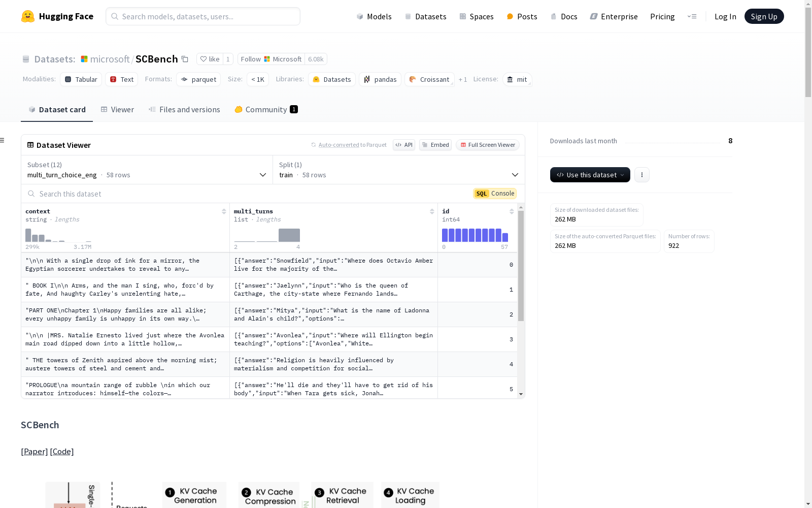This screenshot has height=508, width=812.
Task: Select the Croissant library tag
Action: point(429,79)
